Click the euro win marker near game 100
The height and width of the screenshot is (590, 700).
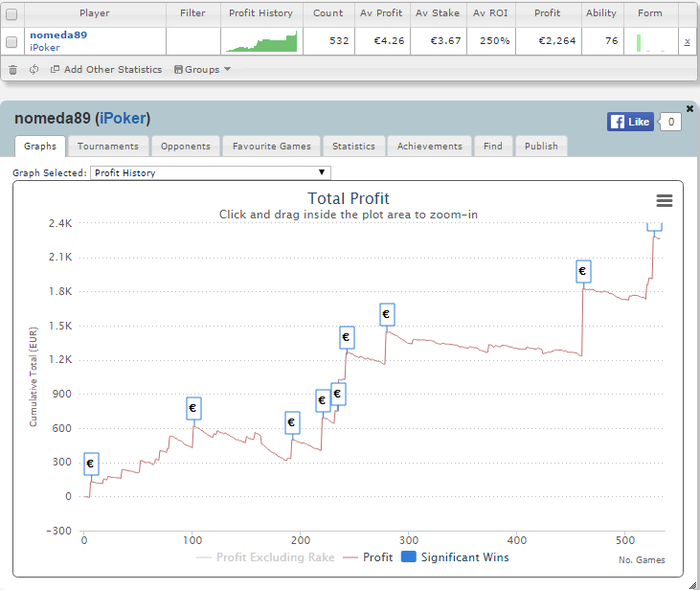tap(193, 408)
